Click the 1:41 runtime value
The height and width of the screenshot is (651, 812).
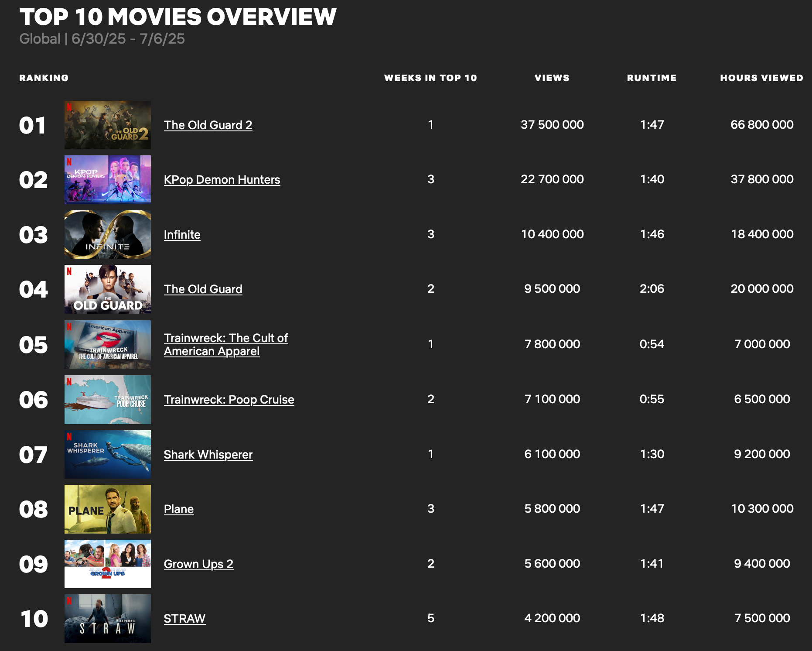pos(652,564)
